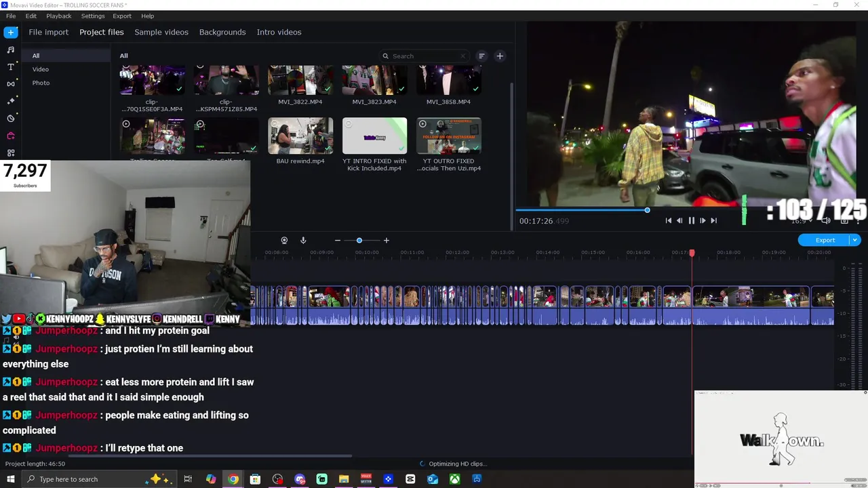Switch to Sample videos tab

(x=161, y=32)
